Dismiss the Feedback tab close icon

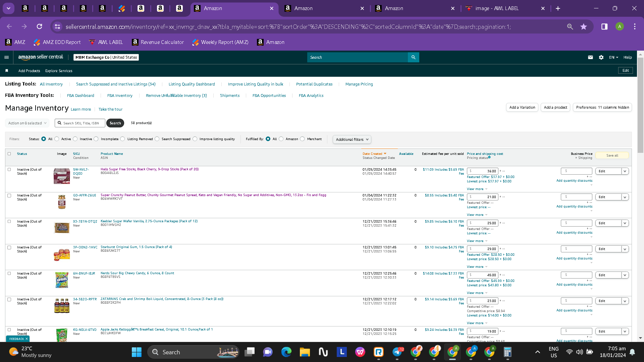click(x=26, y=339)
